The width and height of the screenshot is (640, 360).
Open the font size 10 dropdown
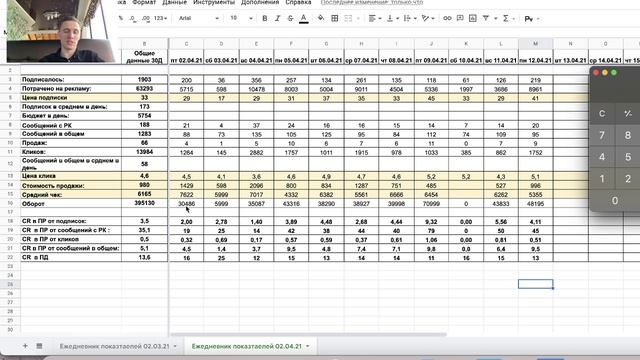pyautogui.click(x=241, y=18)
